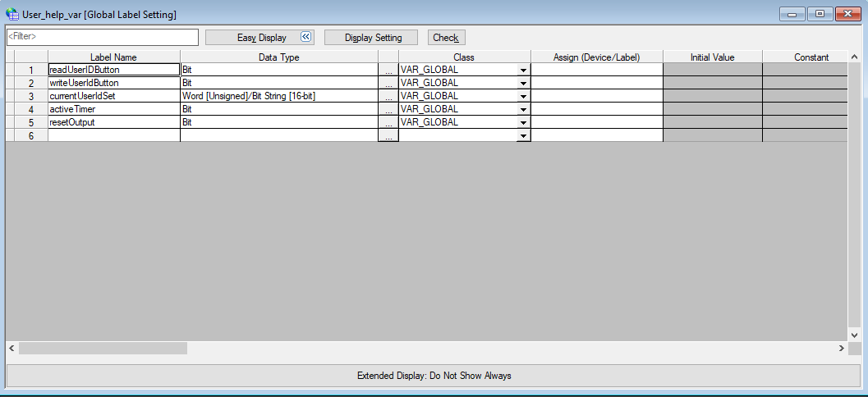868x397 pixels.
Task: Click the Class column header
Action: click(465, 57)
